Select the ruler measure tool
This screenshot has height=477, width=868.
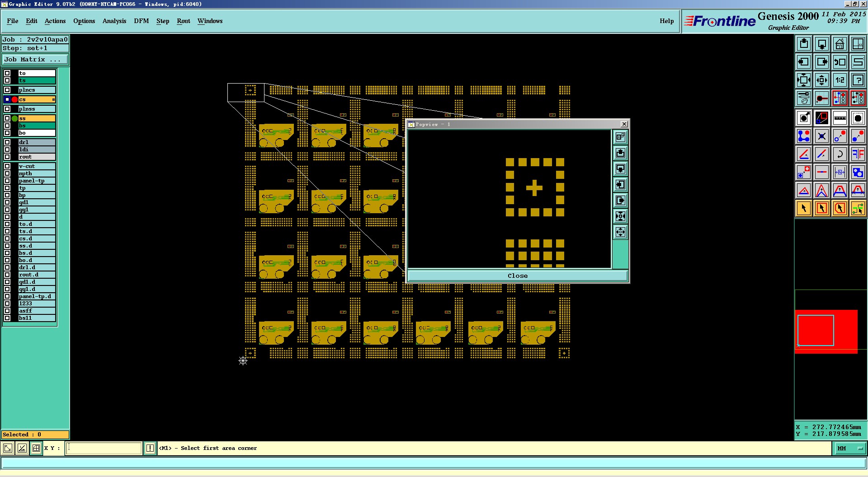pyautogui.click(x=840, y=118)
